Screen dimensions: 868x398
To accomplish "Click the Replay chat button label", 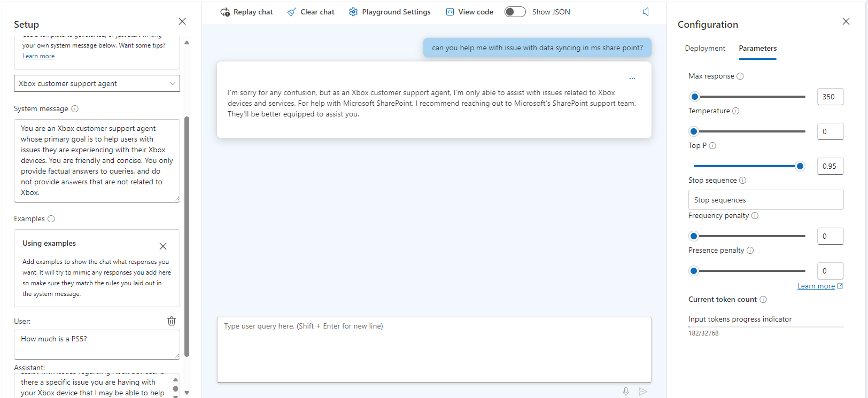I will click(253, 12).
